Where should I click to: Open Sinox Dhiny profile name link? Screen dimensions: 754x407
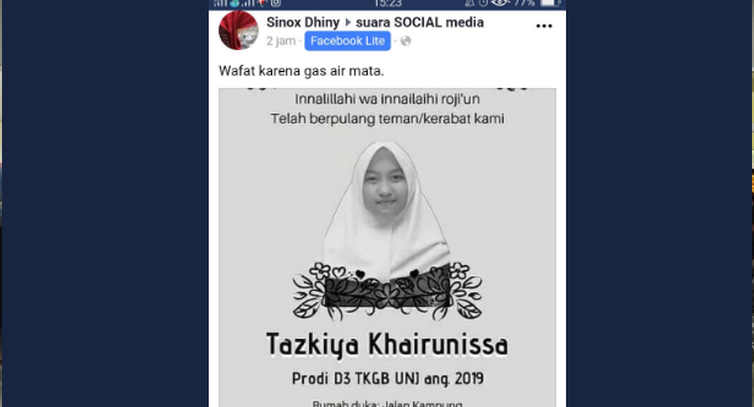(303, 22)
